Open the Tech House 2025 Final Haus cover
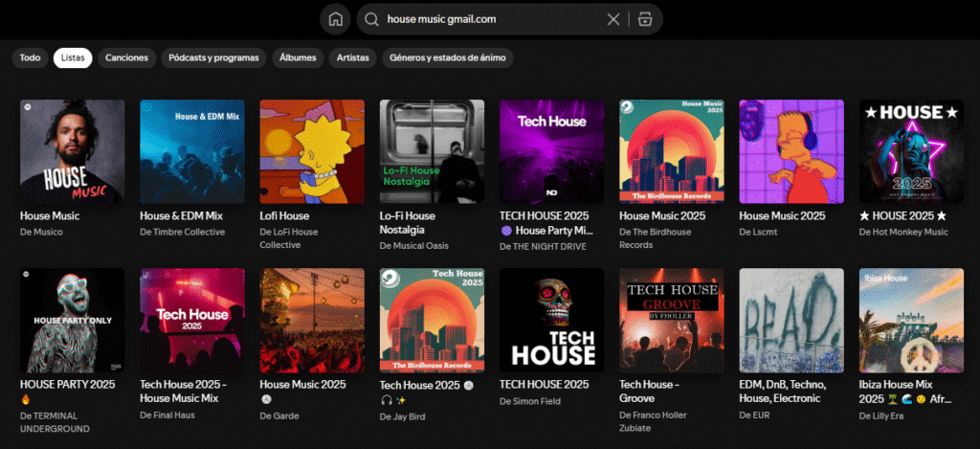The image size is (980, 449). (x=192, y=320)
